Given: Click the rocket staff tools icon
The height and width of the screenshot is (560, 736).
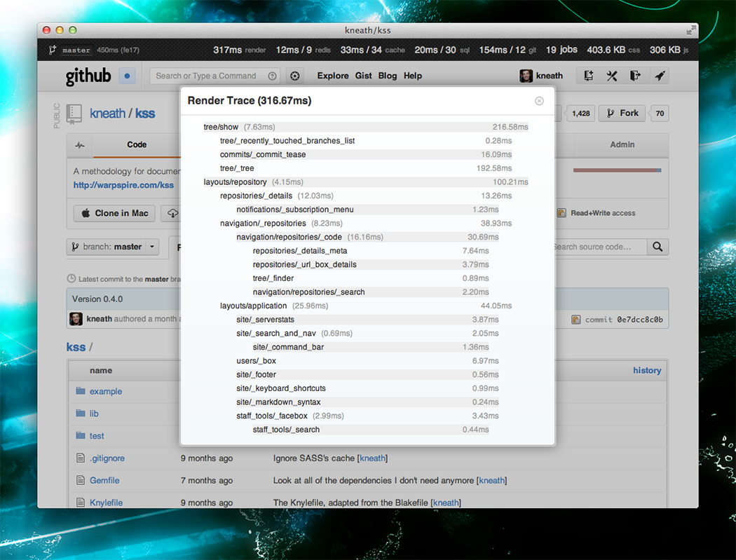Looking at the screenshot, I should click(x=659, y=76).
